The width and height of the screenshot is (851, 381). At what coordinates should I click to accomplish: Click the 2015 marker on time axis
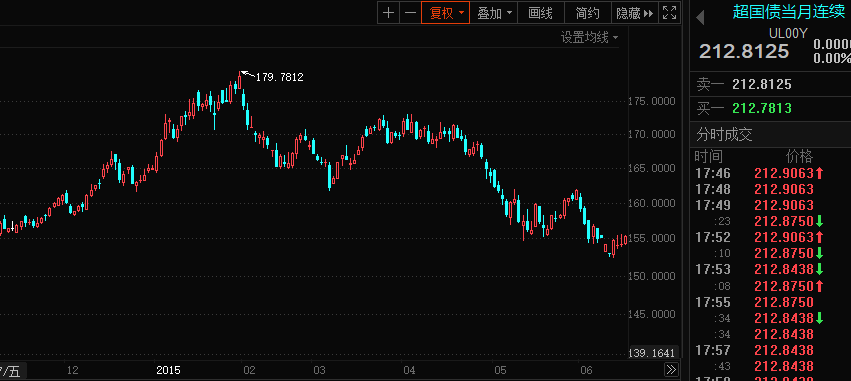coord(168,370)
